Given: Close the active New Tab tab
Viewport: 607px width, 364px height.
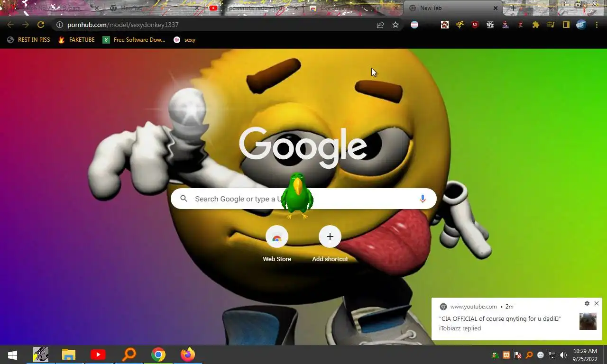Looking at the screenshot, I should [x=496, y=8].
